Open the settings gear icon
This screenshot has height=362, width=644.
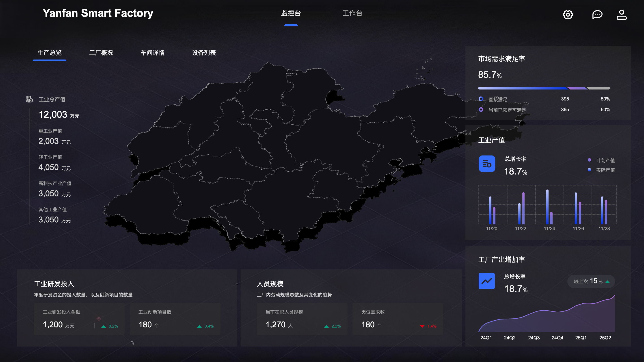click(x=568, y=15)
